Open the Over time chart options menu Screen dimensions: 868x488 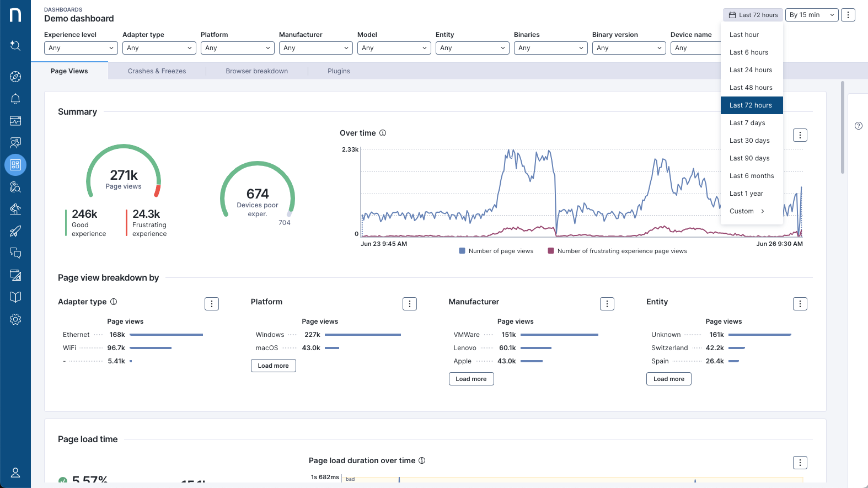800,135
